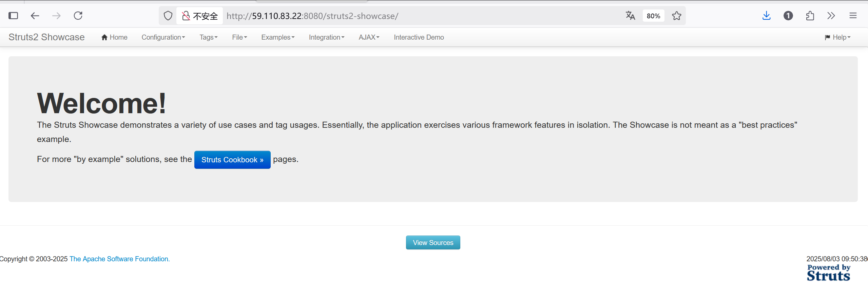Click the Struts2 Showcase brand title
This screenshot has height=284, width=868.
[46, 37]
